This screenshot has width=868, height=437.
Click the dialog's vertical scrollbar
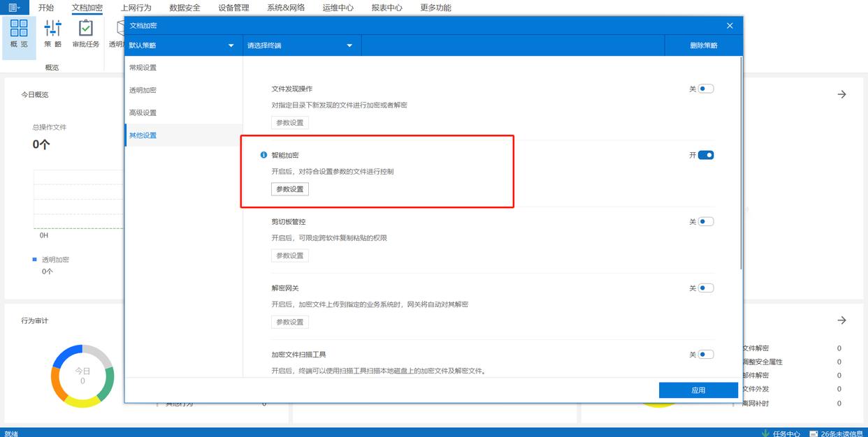click(x=741, y=168)
